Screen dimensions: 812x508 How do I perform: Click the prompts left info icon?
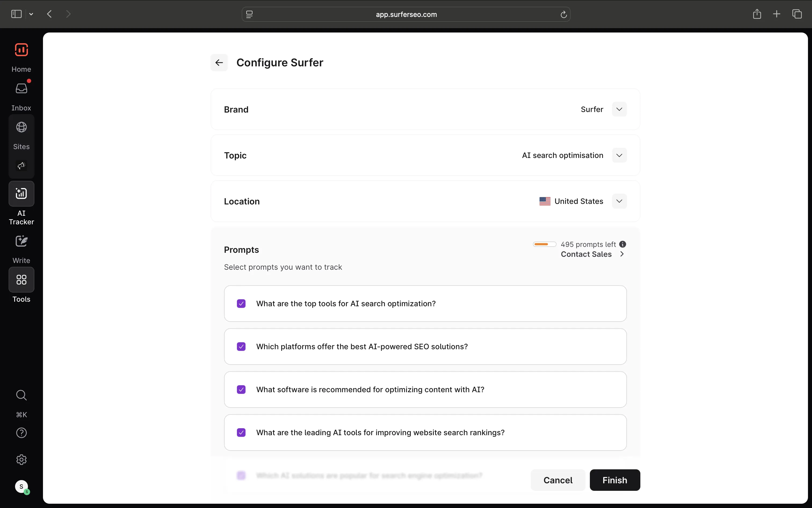tap(623, 244)
